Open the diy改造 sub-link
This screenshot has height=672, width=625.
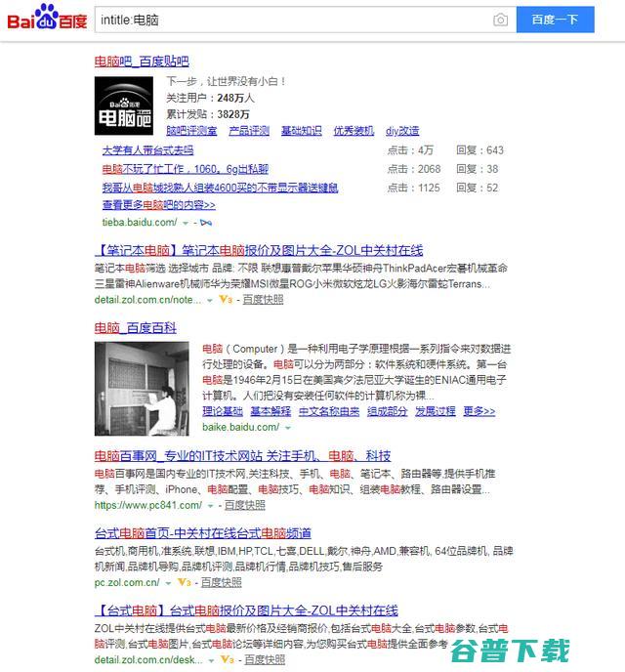[402, 131]
